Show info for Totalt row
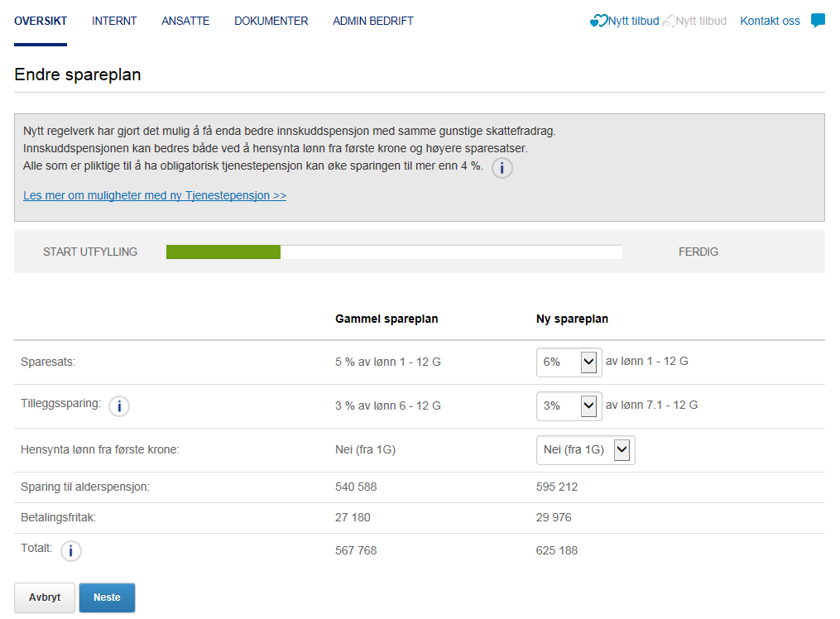840x619 pixels. 71,550
